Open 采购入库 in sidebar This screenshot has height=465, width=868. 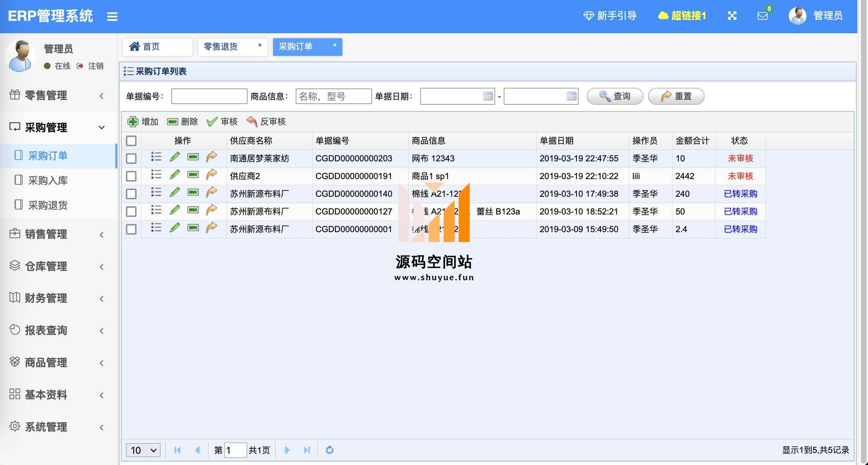click(58, 180)
